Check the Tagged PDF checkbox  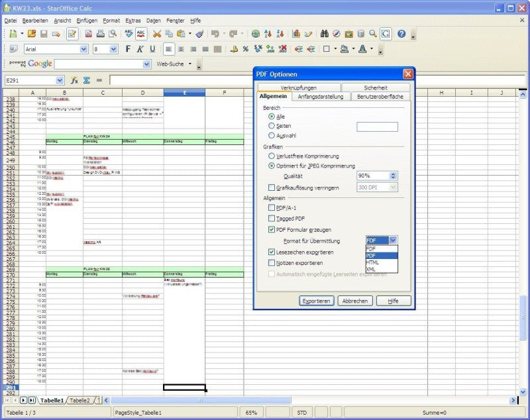coord(272,218)
